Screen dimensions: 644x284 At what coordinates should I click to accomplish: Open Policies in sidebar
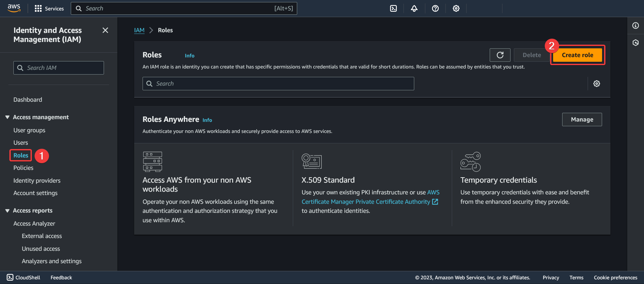[23, 168]
